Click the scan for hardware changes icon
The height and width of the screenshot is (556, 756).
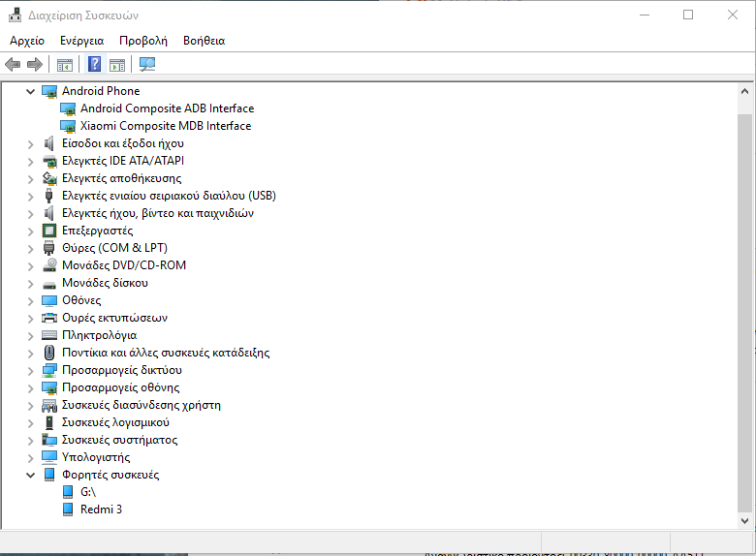coord(147,65)
